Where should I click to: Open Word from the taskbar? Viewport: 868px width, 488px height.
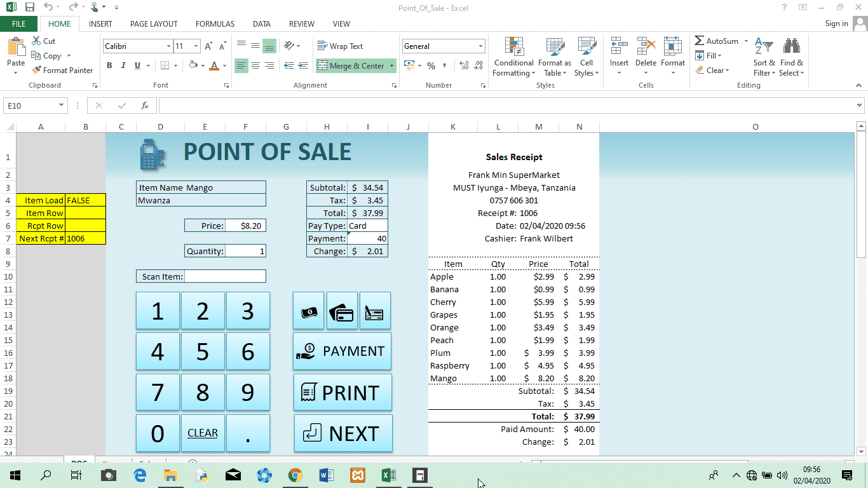[x=326, y=475]
